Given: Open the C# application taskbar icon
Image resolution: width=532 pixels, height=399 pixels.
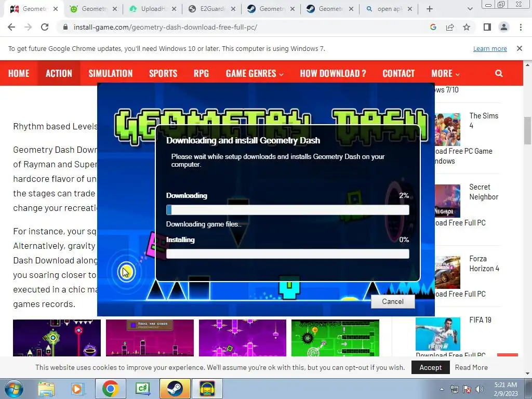Looking at the screenshot, I should 143,389.
